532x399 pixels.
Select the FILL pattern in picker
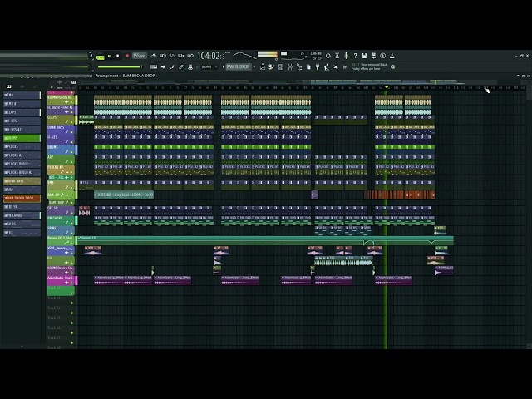[22, 233]
